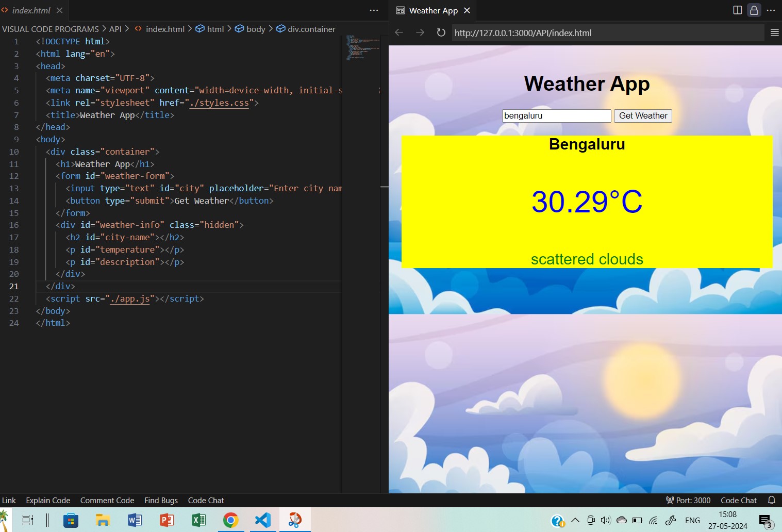Open editor More Actions ellipsis menu
This screenshot has height=532, width=782.
(374, 10)
